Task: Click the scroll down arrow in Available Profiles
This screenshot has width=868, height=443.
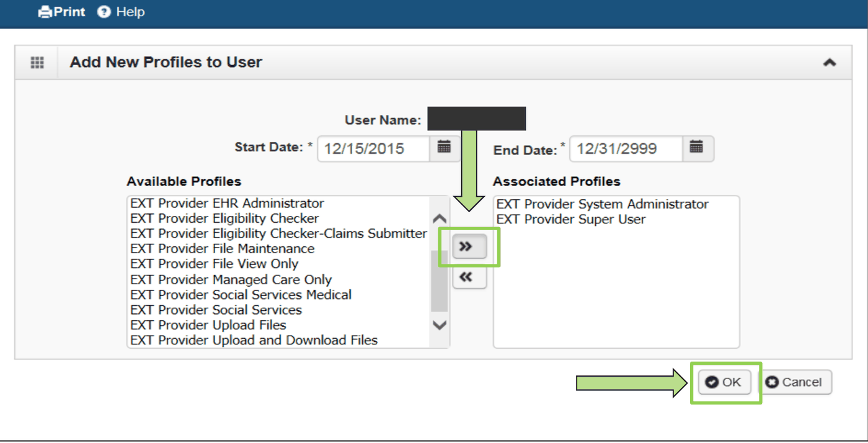Action: tap(439, 325)
